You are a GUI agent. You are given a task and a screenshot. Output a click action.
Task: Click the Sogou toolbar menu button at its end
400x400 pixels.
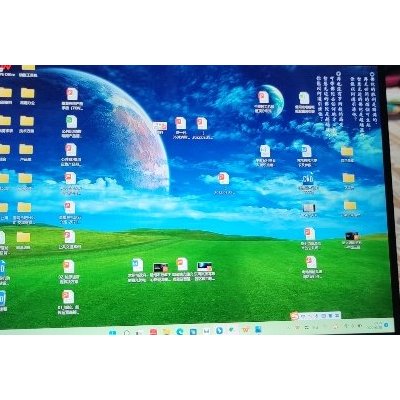(337, 315)
